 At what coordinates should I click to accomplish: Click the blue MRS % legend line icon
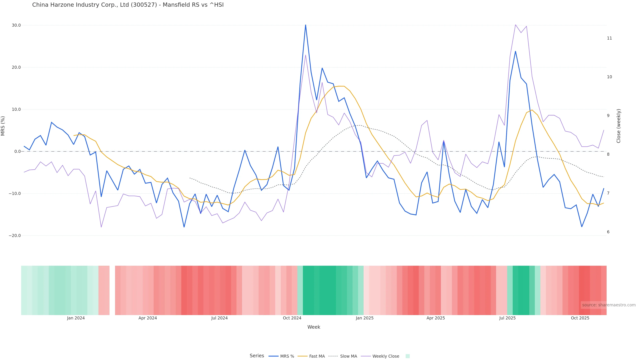[x=274, y=356]
